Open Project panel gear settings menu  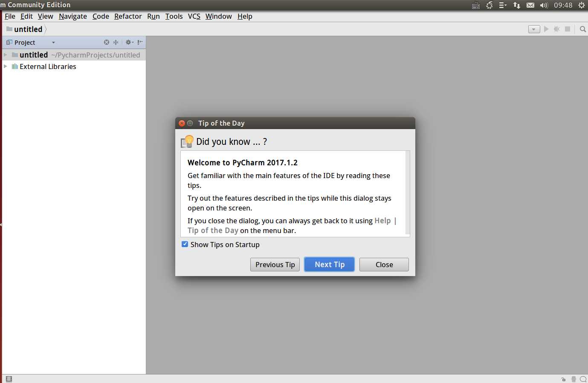pos(129,42)
